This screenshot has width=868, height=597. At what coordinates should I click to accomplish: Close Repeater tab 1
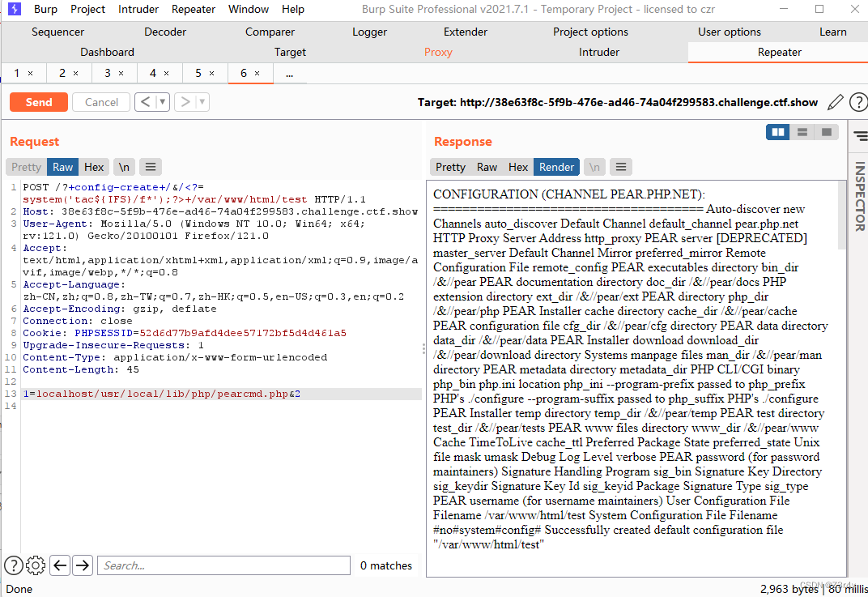[x=31, y=73]
